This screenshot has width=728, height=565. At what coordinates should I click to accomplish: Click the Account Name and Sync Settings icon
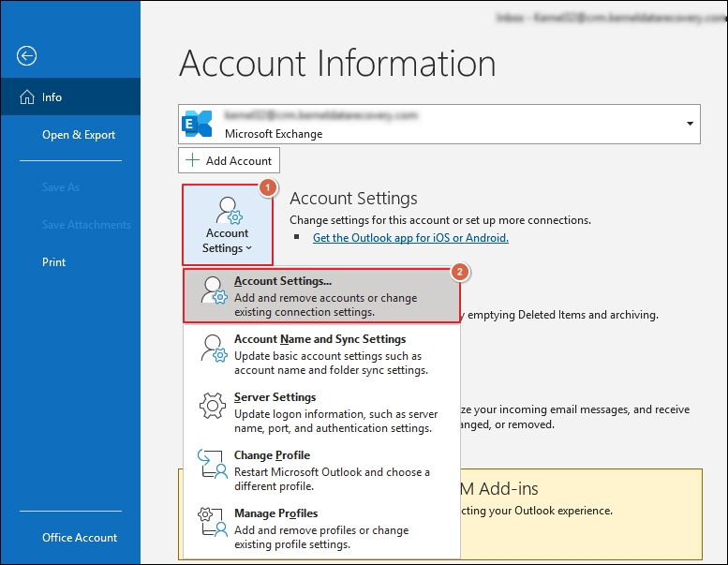[x=214, y=349]
